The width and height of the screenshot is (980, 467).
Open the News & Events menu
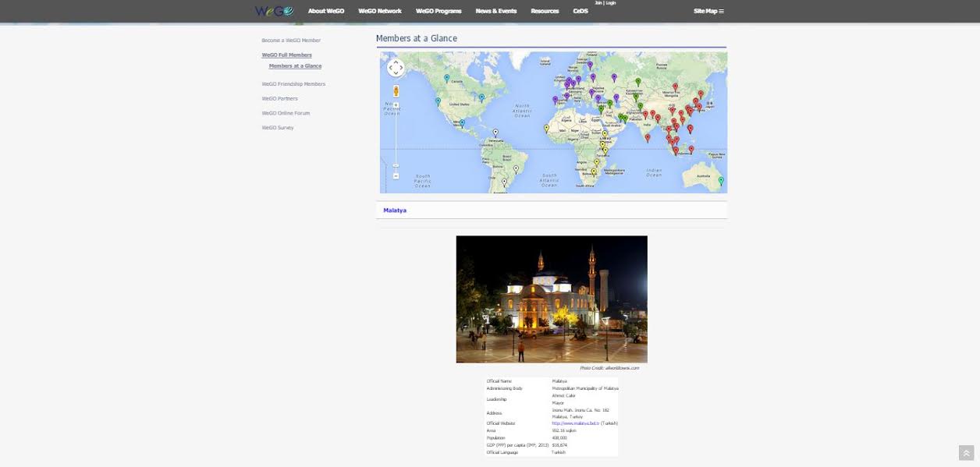coord(495,11)
